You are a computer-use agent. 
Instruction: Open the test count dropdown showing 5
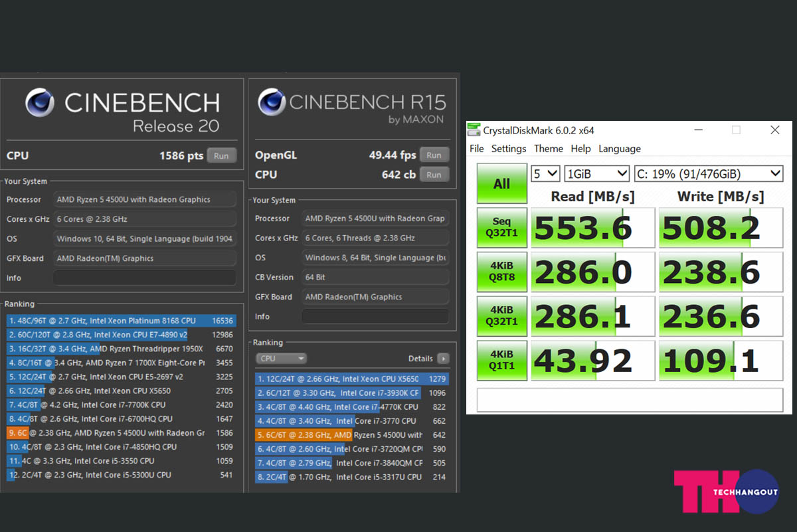tap(546, 174)
